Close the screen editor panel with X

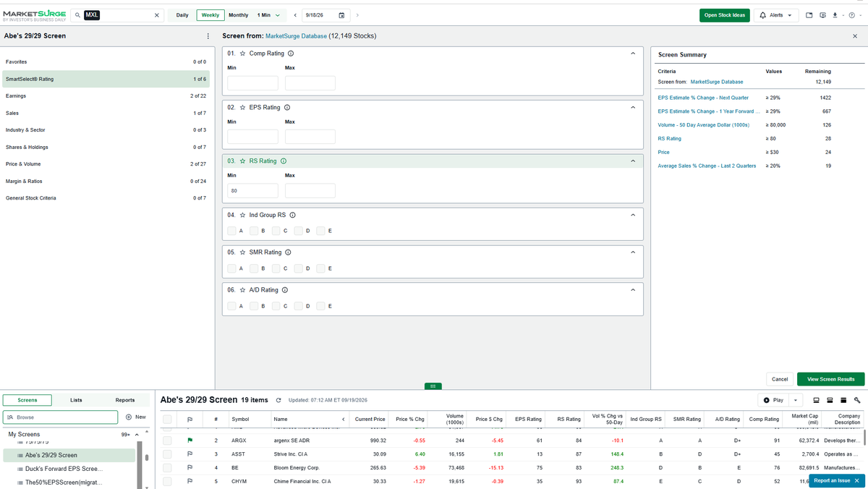click(x=855, y=36)
